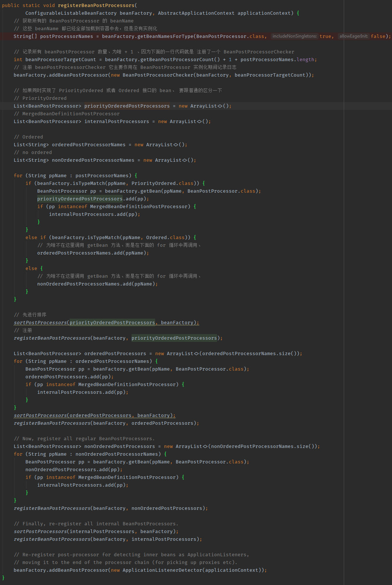Click nonOrderedPostProcessorNames.add(ppName) statement

pos(98,284)
